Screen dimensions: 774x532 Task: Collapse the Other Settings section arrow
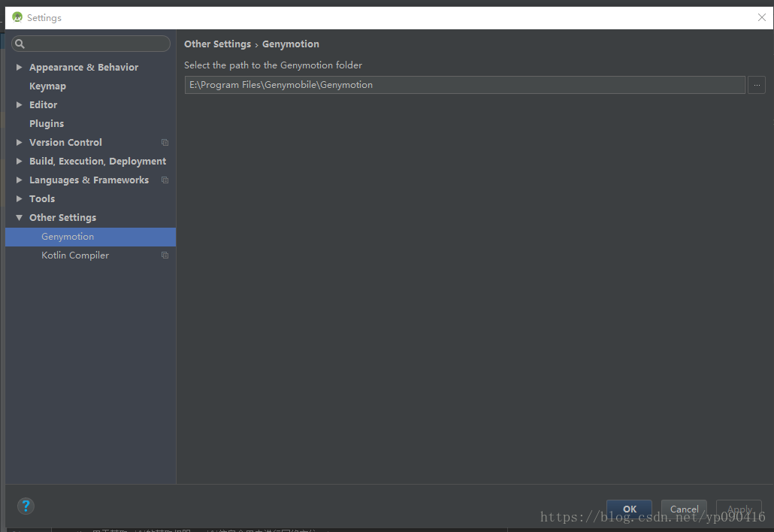click(x=20, y=218)
